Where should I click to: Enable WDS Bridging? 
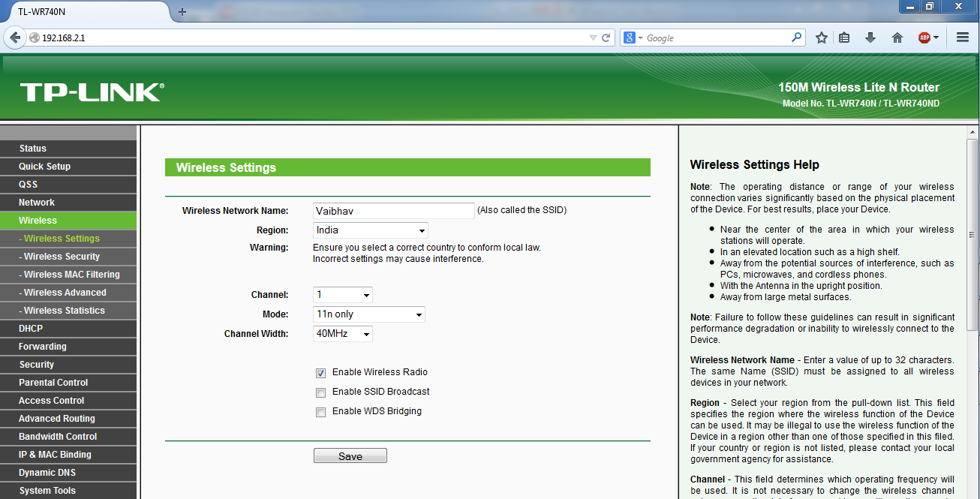click(x=320, y=412)
